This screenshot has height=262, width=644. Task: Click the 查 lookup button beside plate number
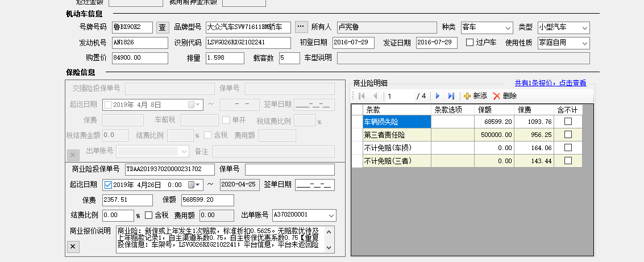[x=163, y=27]
